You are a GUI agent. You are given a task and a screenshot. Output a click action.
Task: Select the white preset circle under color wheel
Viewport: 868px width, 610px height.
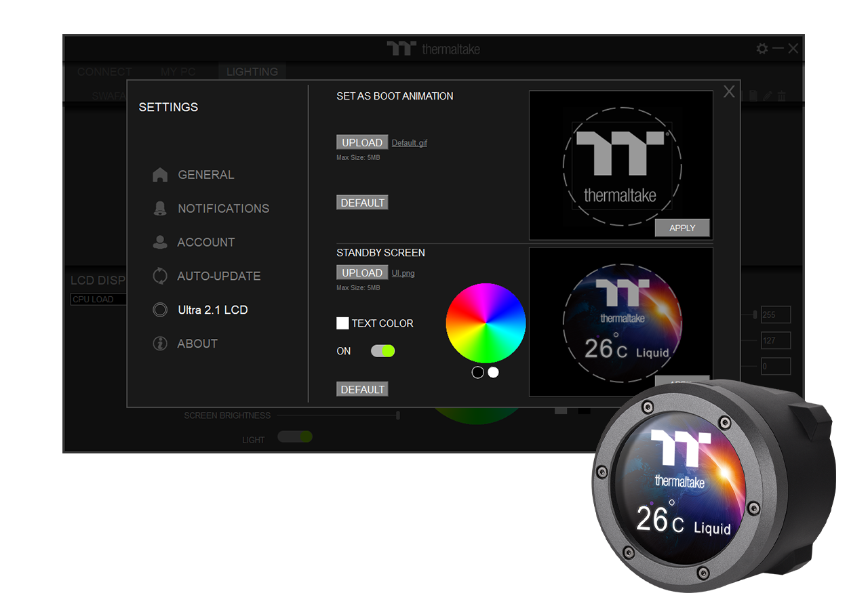click(x=493, y=372)
